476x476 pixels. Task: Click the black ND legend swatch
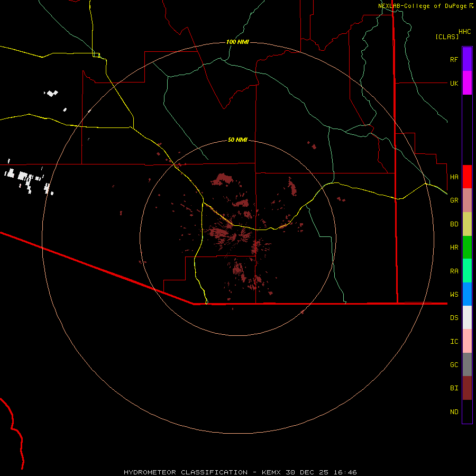coord(467,411)
